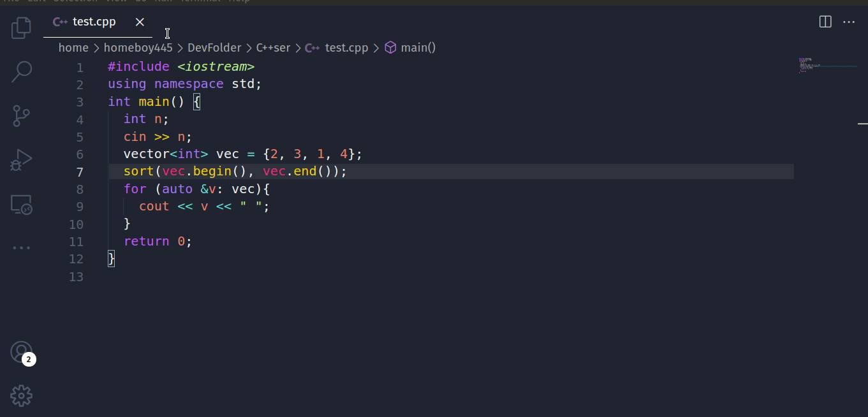This screenshot has height=417, width=868.
Task: Click the closing brace on line 12
Action: click(x=112, y=258)
